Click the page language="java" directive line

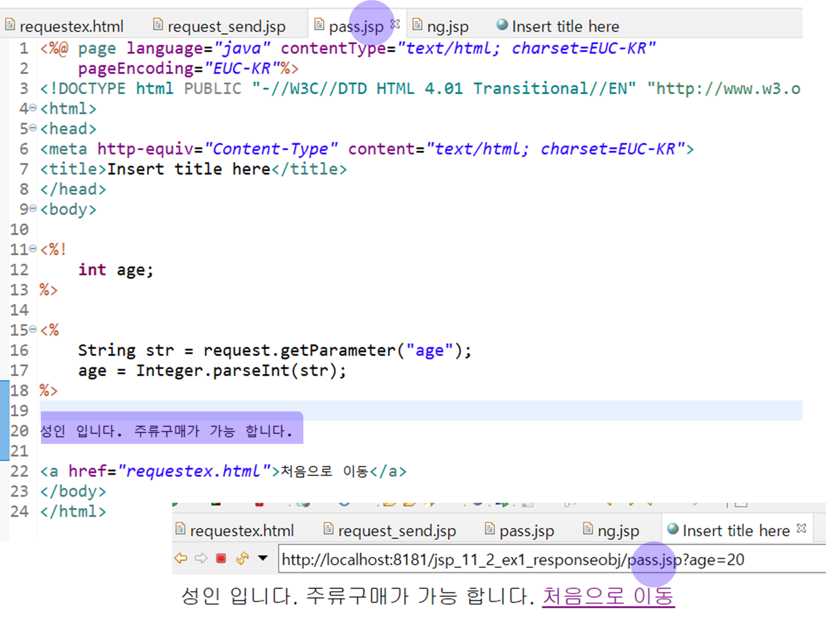pos(348,48)
